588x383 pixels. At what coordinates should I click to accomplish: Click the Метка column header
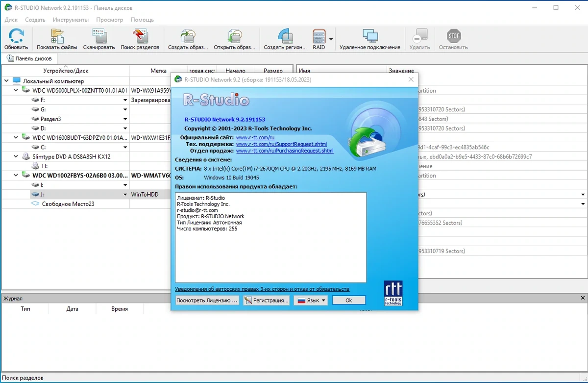point(158,71)
